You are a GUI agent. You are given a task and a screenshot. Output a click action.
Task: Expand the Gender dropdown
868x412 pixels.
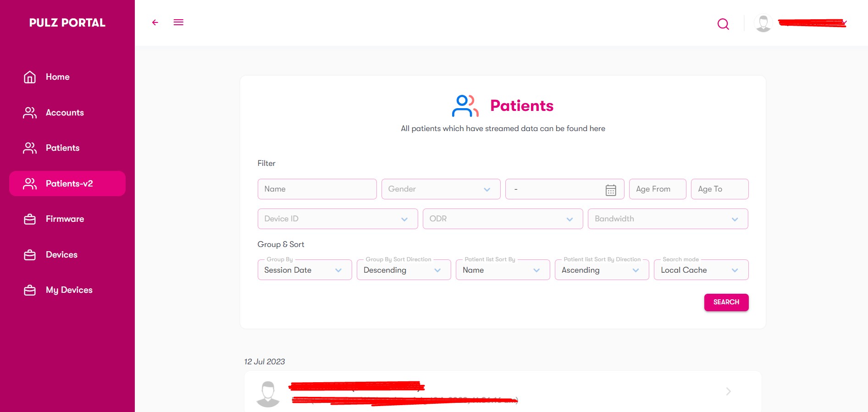click(441, 189)
